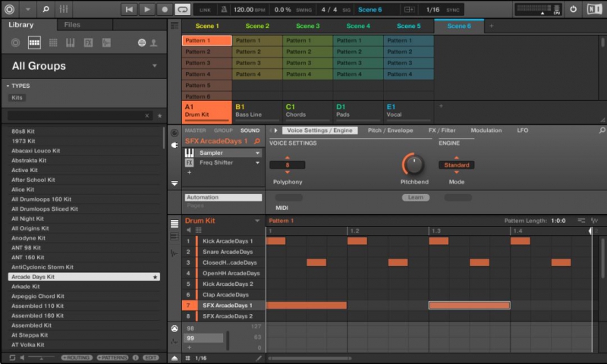The height and width of the screenshot is (364, 607).
Task: Open the Pitch / Envelope page
Action: 390,130
